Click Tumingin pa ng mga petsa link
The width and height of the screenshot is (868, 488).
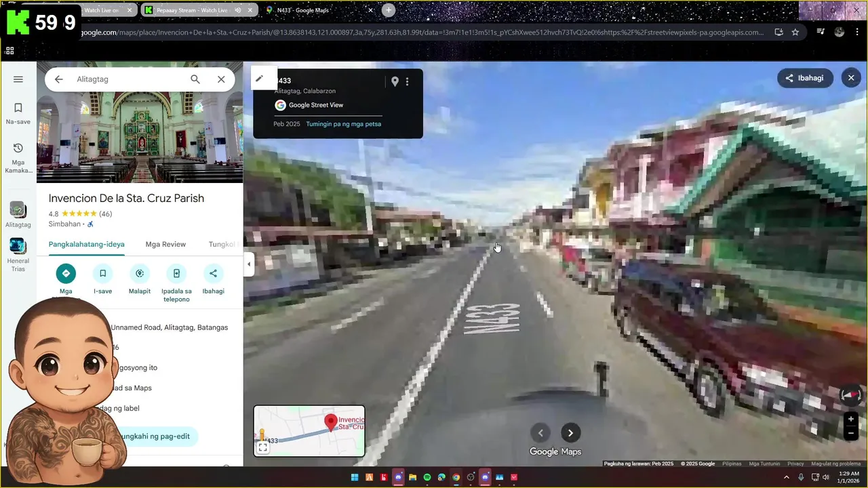point(343,124)
